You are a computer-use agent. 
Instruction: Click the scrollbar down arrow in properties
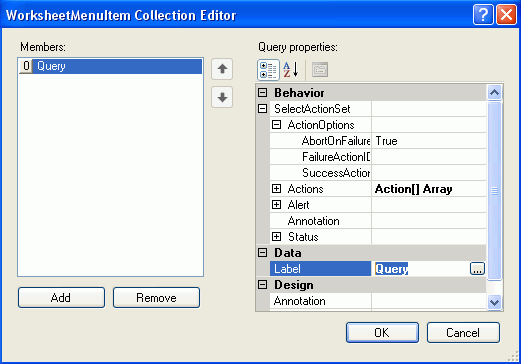(x=494, y=302)
